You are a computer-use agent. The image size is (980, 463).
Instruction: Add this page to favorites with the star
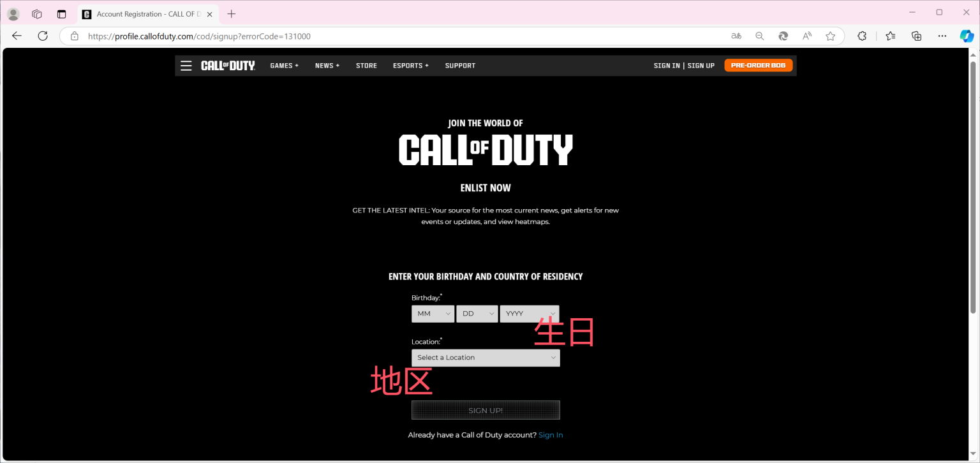click(831, 36)
